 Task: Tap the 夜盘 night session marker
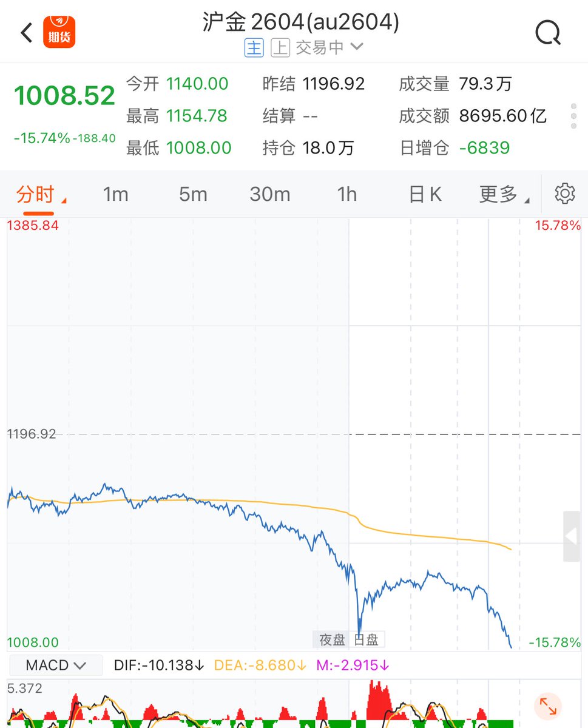(x=333, y=639)
